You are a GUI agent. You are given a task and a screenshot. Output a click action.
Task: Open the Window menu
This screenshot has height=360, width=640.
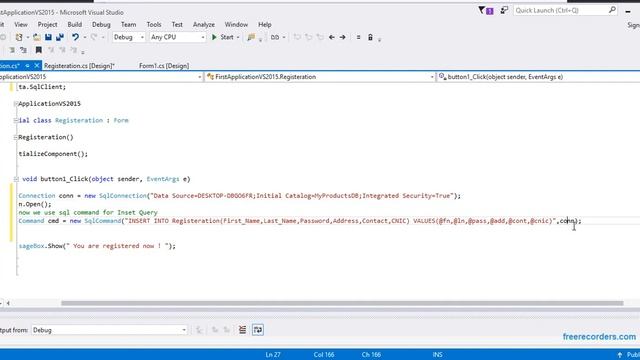click(236, 24)
